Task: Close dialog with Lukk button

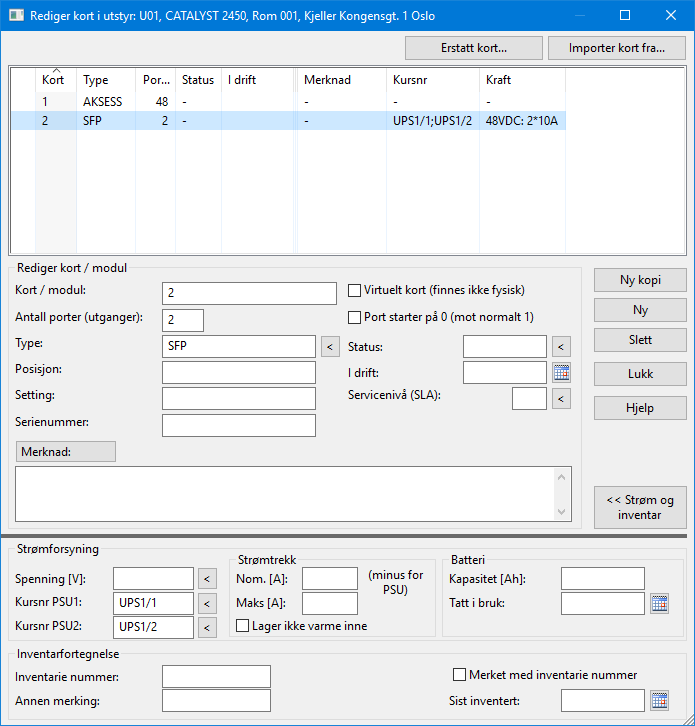Action: click(x=640, y=374)
